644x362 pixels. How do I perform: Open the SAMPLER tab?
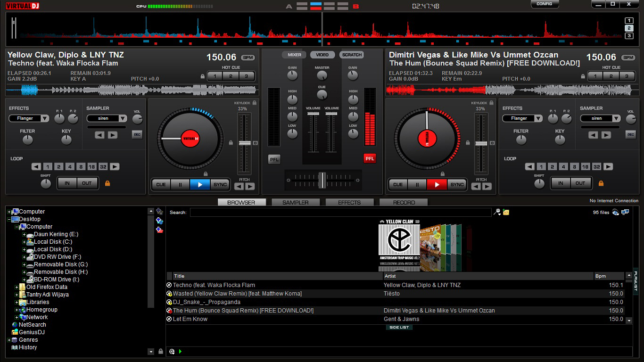[x=296, y=202]
